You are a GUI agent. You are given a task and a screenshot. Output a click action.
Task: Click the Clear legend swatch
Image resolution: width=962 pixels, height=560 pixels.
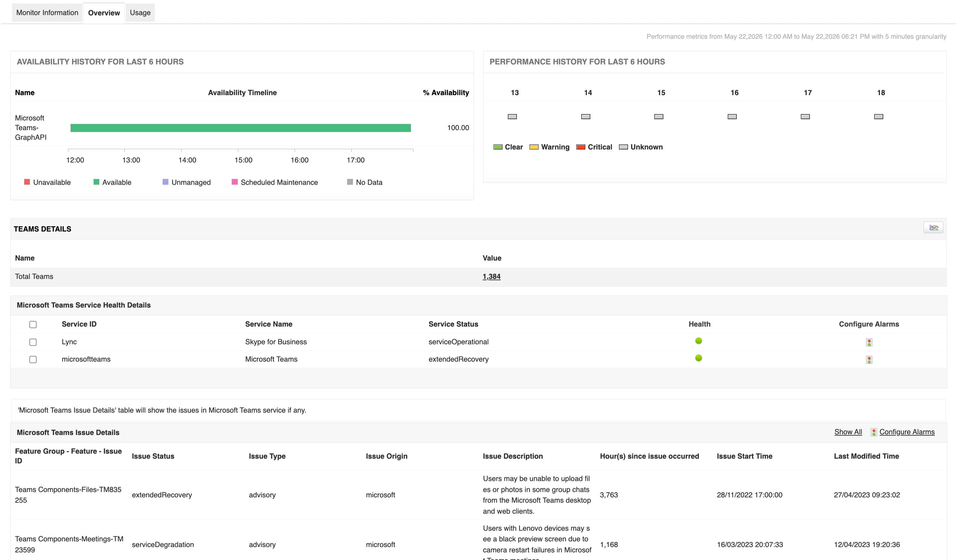tap(498, 147)
